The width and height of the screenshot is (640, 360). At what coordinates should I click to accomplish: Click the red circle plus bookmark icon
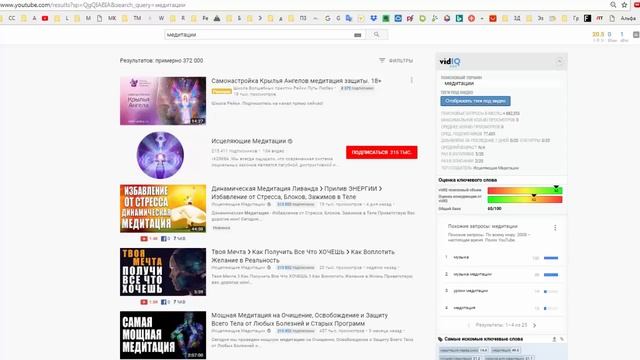471,18
